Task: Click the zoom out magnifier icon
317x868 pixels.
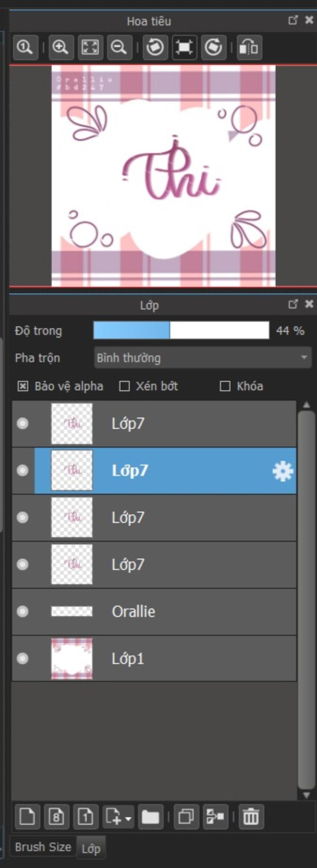Action: click(x=119, y=47)
